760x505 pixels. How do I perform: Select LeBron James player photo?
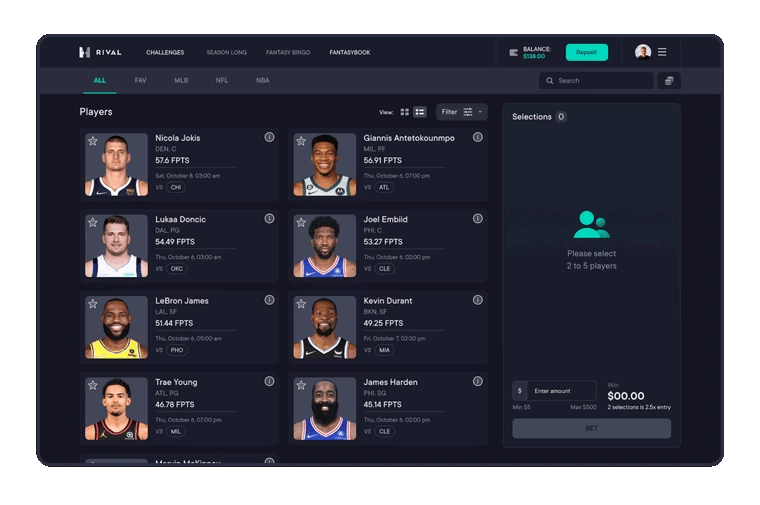pos(116,327)
